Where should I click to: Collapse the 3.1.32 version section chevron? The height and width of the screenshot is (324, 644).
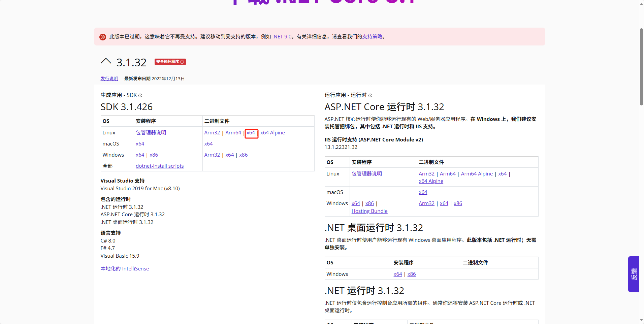pyautogui.click(x=106, y=62)
